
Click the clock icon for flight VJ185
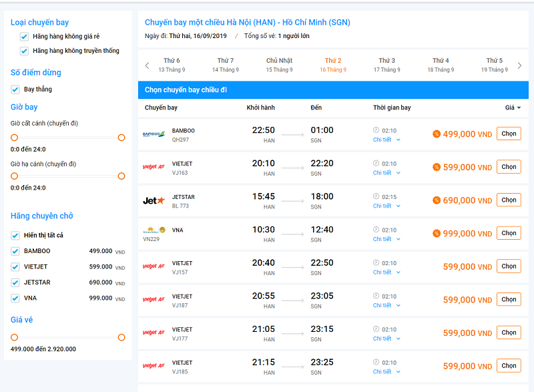[376, 362]
